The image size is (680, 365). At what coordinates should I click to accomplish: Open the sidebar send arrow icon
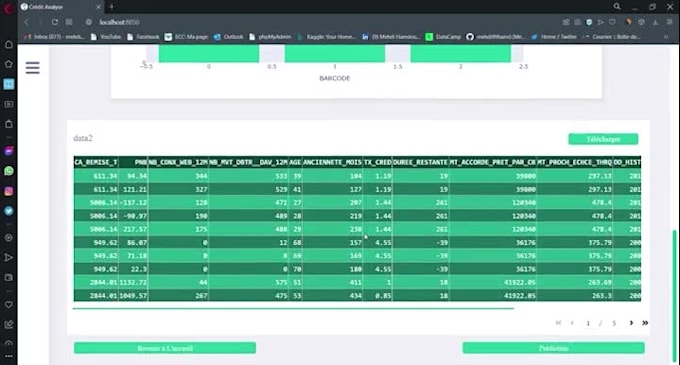pos(9,257)
